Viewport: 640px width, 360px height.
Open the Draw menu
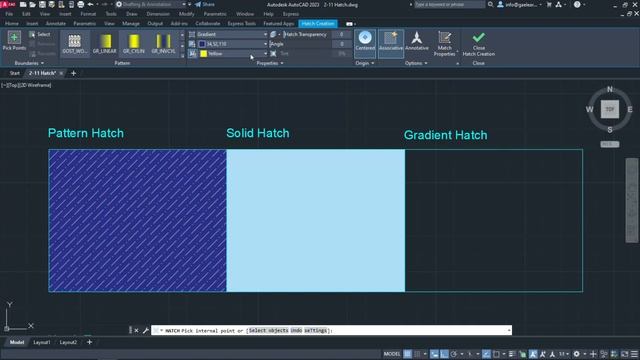click(x=131, y=14)
